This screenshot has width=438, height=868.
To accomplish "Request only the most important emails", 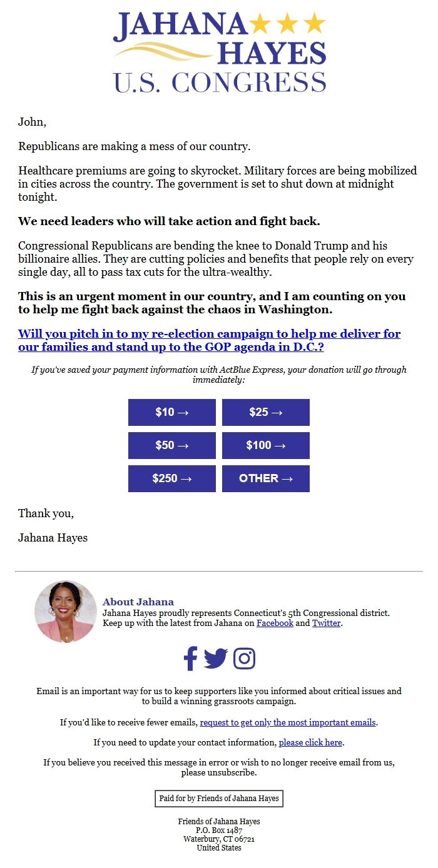I will [x=288, y=722].
